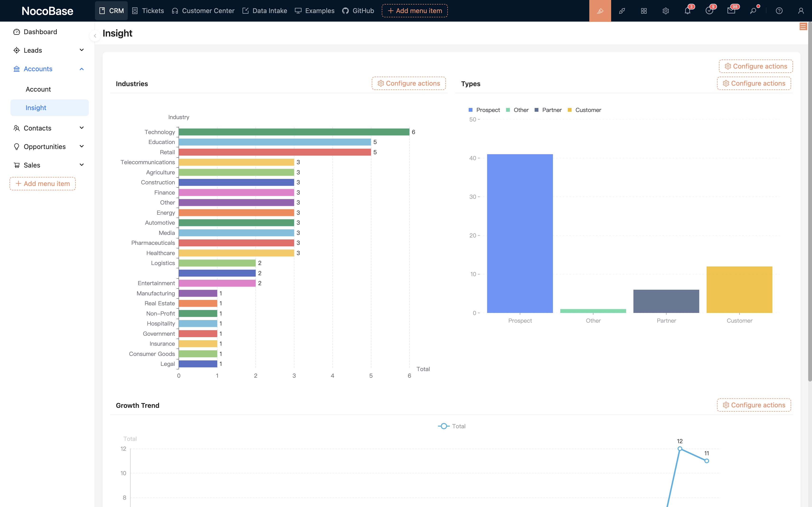The height and width of the screenshot is (507, 812).
Task: Open the plugin manager icon
Action: [x=622, y=11]
